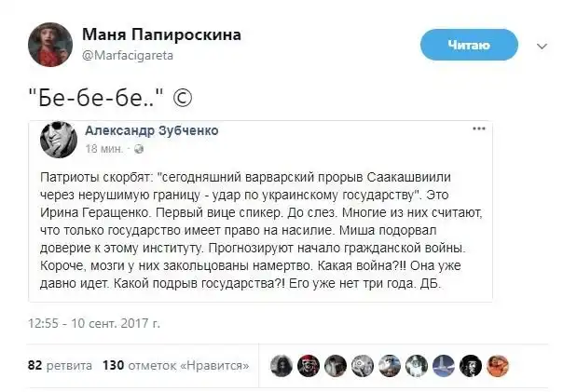Open the Александр Зубченко author name
The width and height of the screenshot is (577, 392).
point(152,130)
